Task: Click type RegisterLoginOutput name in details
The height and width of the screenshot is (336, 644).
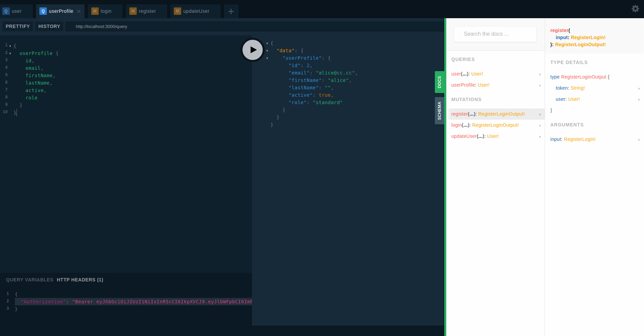Action: [584, 77]
